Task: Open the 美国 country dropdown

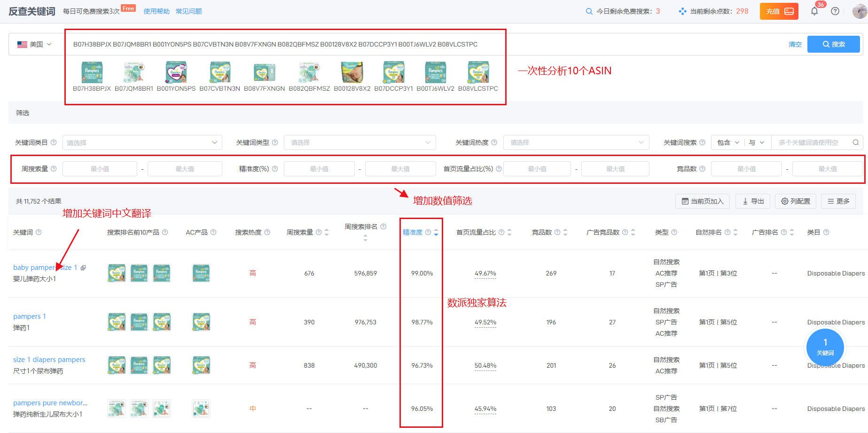Action: click(34, 44)
